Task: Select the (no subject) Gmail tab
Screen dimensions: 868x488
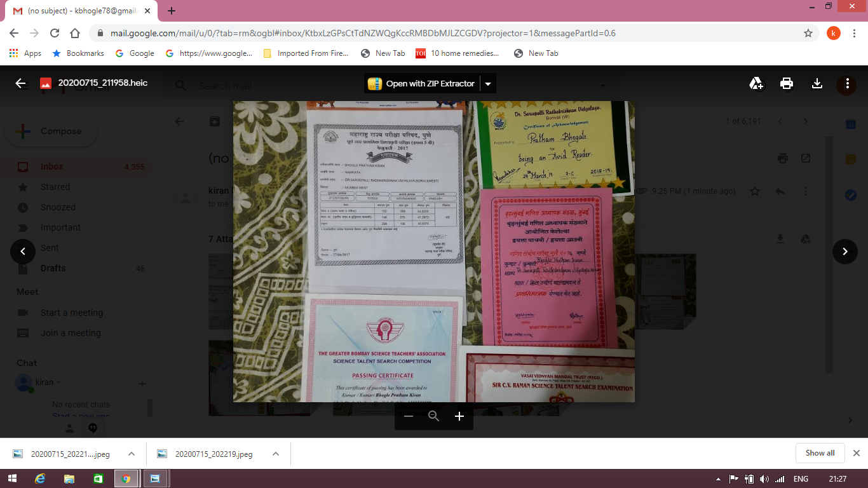Action: tap(81, 11)
